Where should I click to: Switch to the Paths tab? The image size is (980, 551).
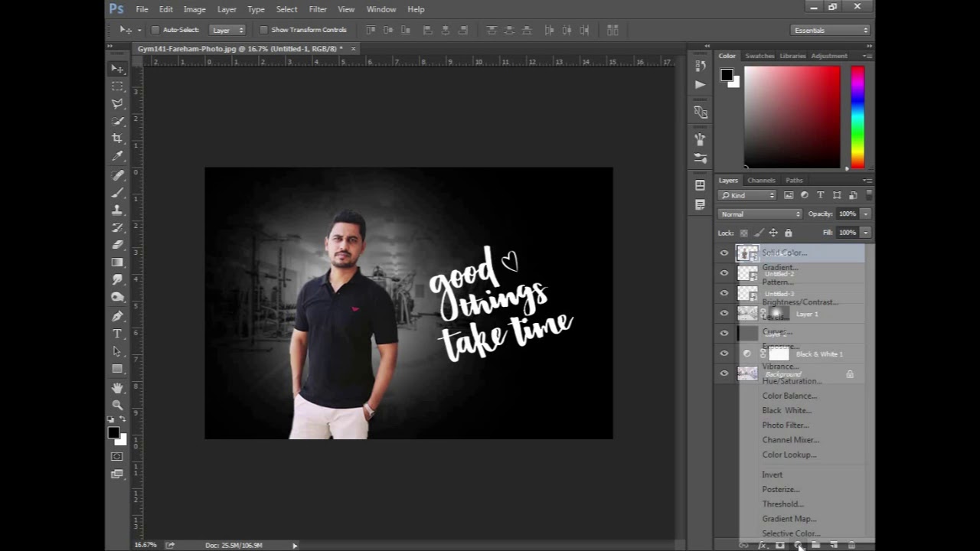[x=794, y=181]
